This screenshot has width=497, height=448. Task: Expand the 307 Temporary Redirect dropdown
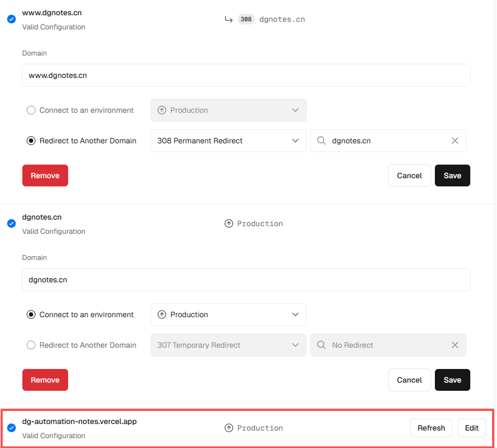point(228,345)
